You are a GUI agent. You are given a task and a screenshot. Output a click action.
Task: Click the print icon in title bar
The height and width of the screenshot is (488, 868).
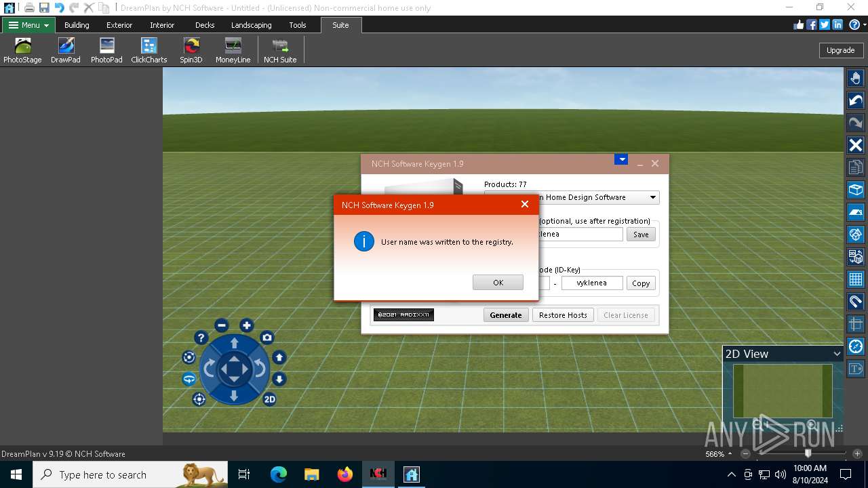pos(29,8)
